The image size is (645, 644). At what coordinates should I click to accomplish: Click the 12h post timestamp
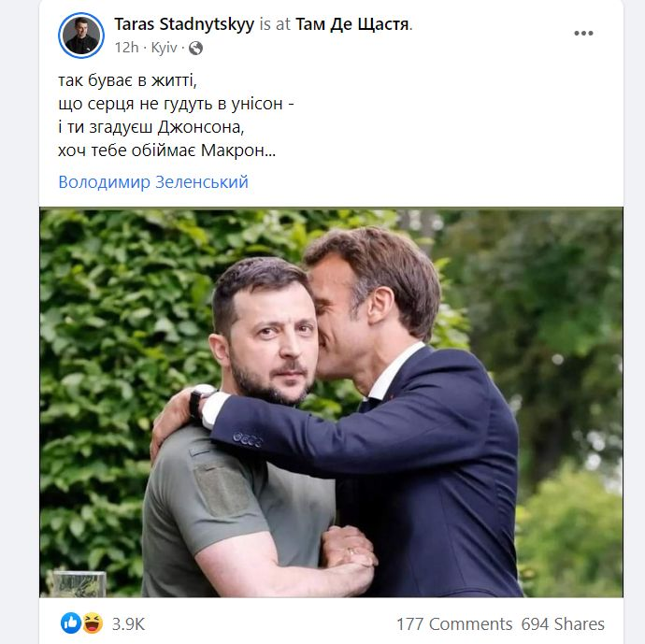pos(125,48)
